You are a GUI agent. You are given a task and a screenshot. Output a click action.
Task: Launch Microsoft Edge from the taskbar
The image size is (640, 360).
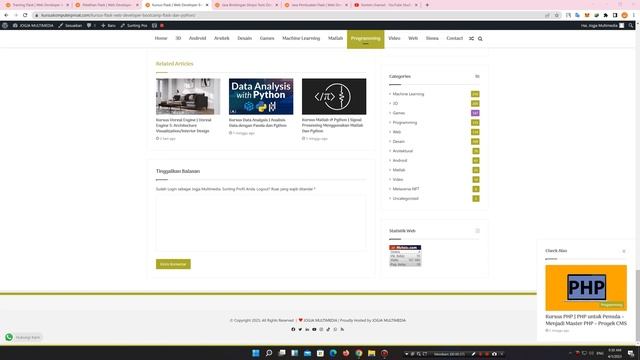[333, 353]
